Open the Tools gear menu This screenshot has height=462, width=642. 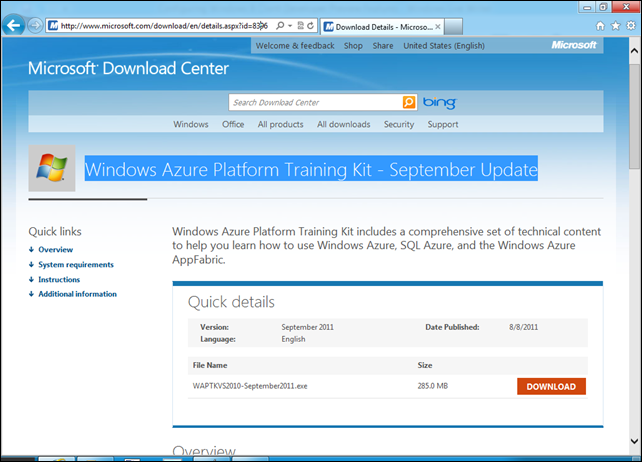(x=631, y=26)
